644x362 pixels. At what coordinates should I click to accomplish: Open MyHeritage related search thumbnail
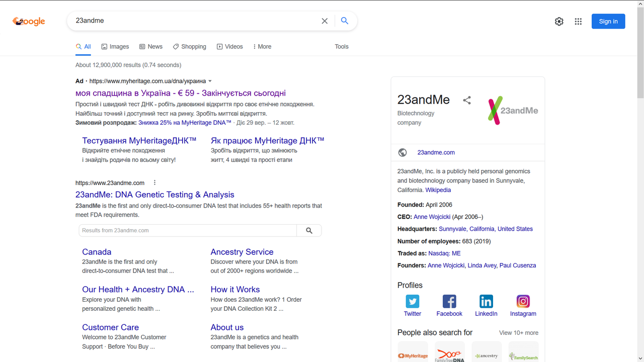pyautogui.click(x=413, y=352)
